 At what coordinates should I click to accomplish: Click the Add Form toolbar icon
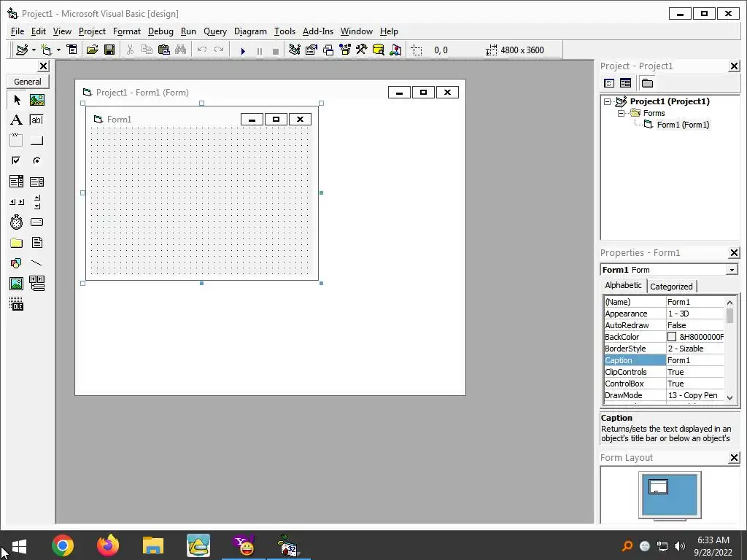(46, 50)
